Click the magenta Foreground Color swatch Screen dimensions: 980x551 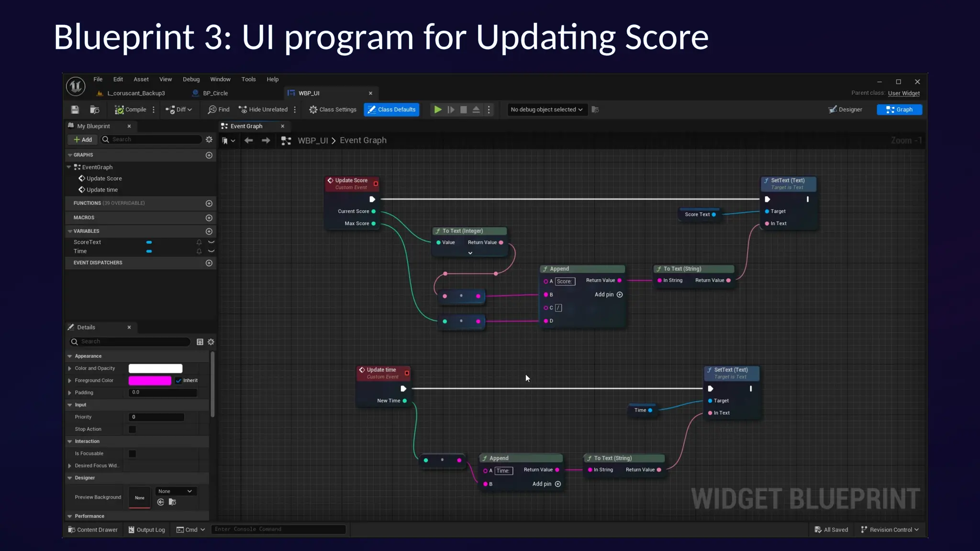click(150, 381)
